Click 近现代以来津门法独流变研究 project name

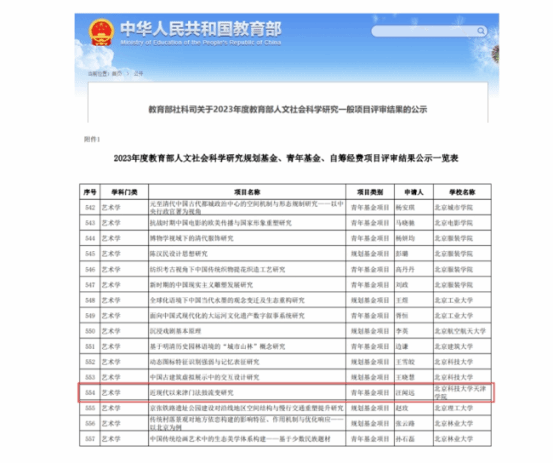click(191, 393)
